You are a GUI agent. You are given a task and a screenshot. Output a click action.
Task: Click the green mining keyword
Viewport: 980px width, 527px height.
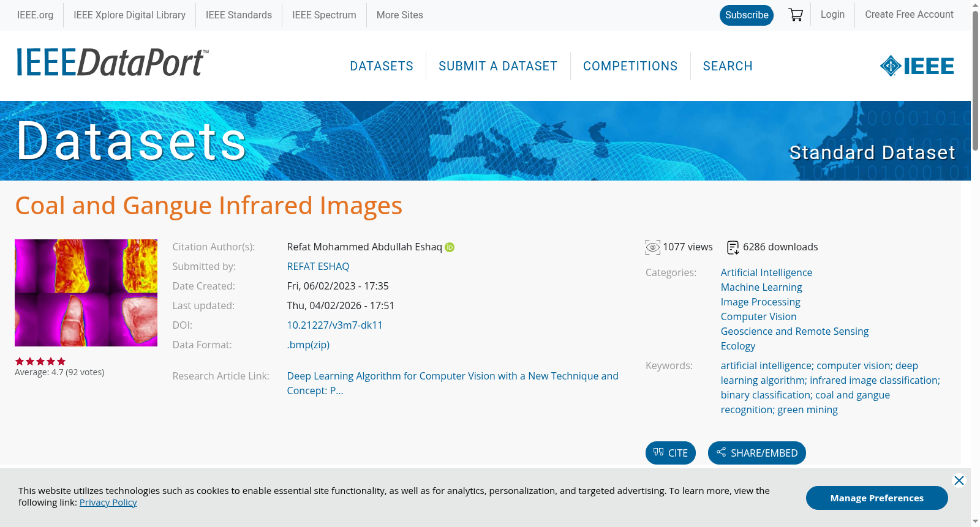[x=807, y=409]
